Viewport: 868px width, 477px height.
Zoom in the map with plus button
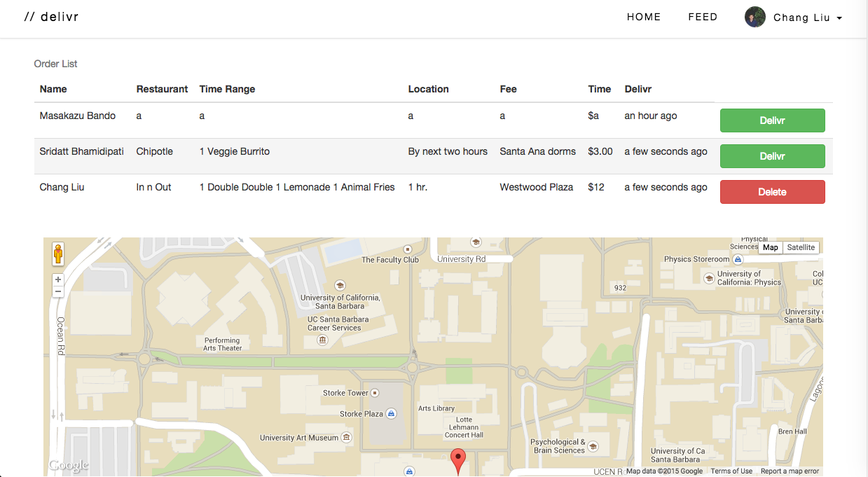click(58, 279)
